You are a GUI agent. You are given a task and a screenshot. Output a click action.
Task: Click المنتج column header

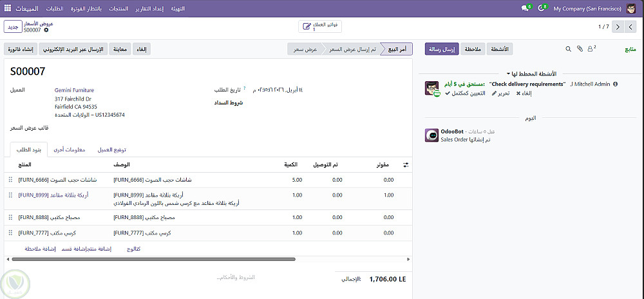pos(24,165)
